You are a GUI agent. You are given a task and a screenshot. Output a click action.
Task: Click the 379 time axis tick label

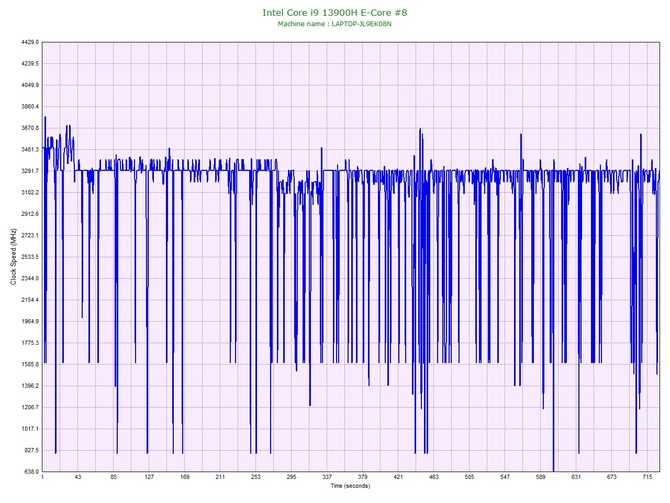tap(362, 477)
